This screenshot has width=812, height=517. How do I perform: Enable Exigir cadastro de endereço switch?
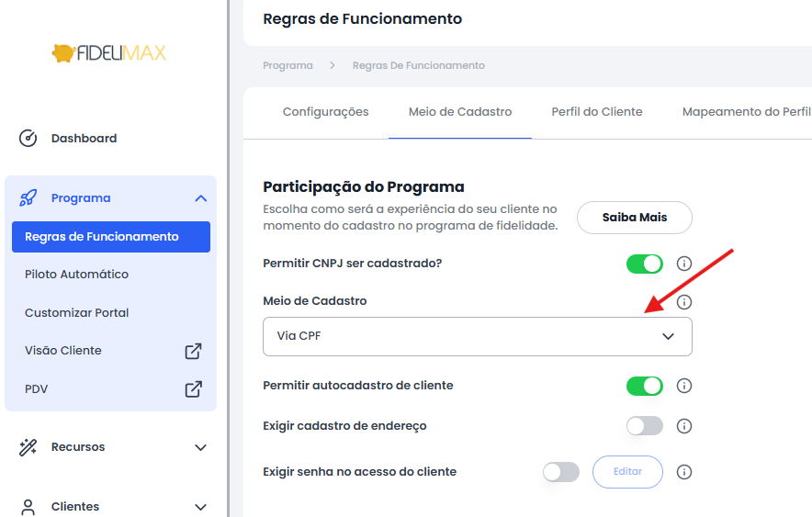(x=645, y=426)
